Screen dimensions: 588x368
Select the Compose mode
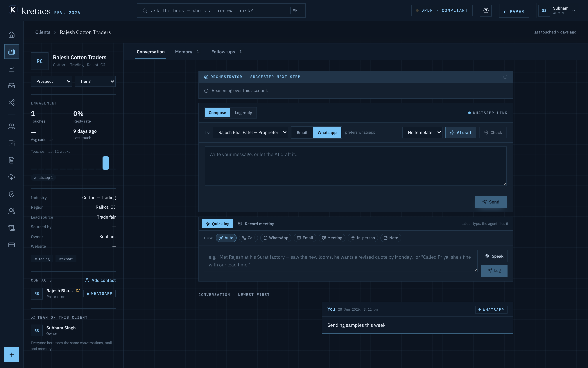[217, 113]
